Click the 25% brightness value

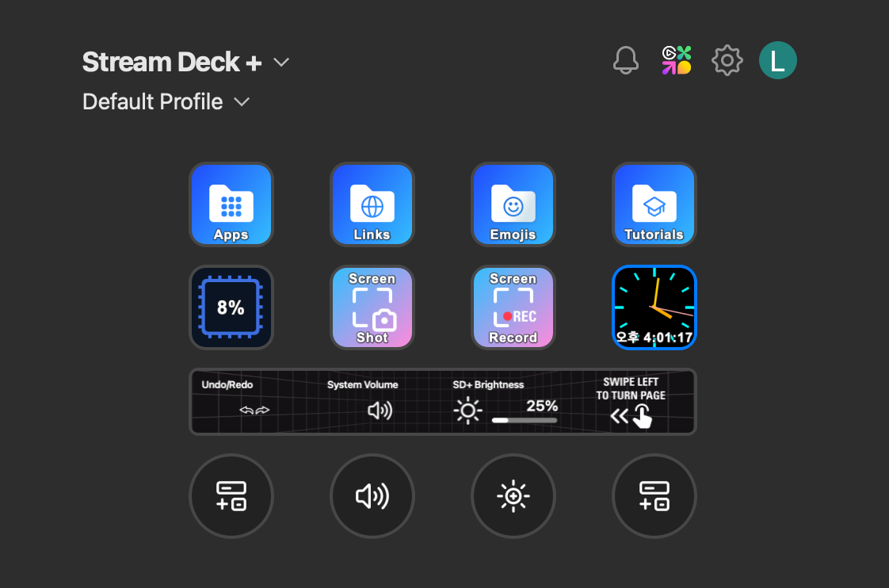coord(542,406)
